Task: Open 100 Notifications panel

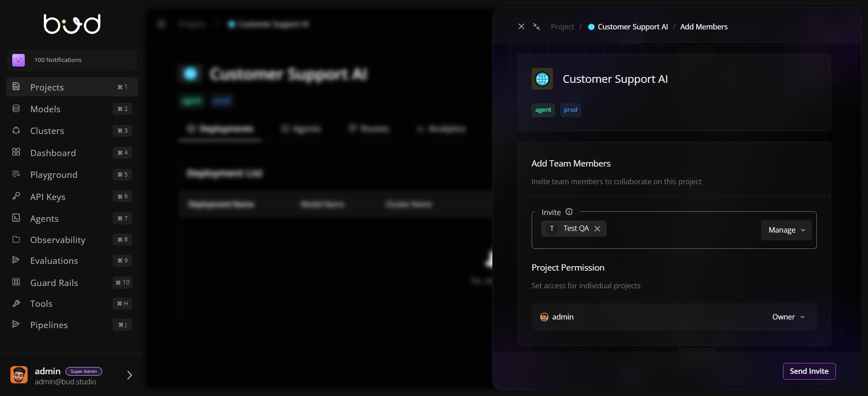Action: coord(72,60)
